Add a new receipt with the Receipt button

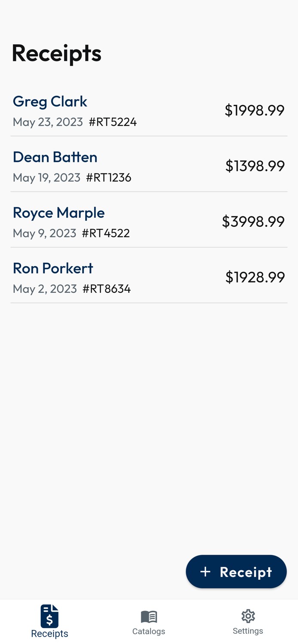coord(237,571)
